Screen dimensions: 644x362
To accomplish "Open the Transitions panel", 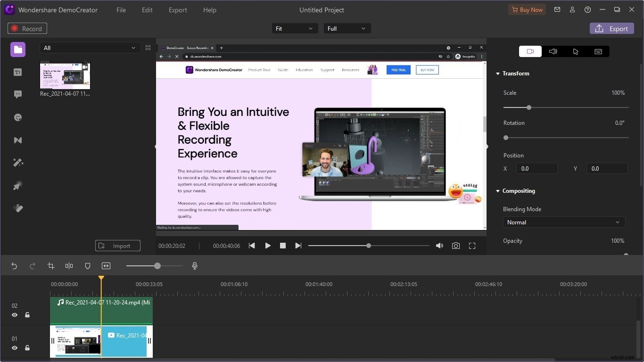I will coord(17,140).
